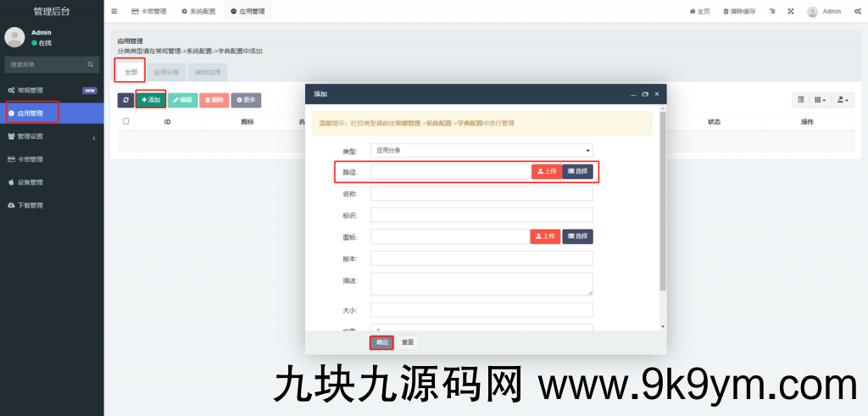This screenshot has height=416, width=868.
Task: Click the dialog vertical scrollbar
Action: (x=663, y=202)
